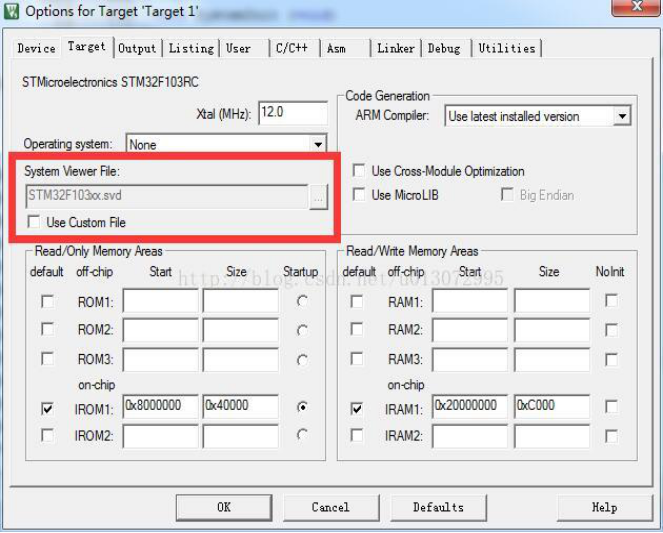Select IROM2 Startup radio button
The image size is (663, 533).
click(302, 435)
